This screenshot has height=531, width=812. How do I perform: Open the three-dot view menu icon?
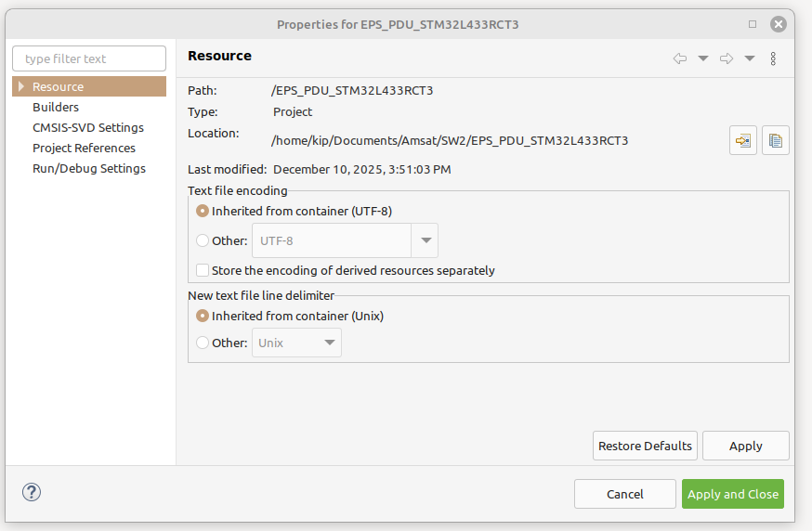[773, 58]
